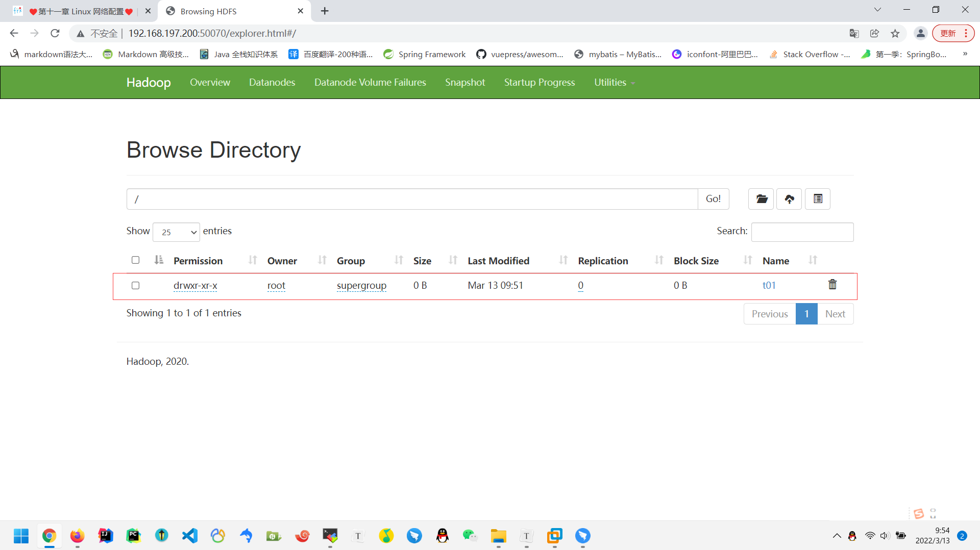The height and width of the screenshot is (550, 980).
Task: Click the Next pagination button
Action: (835, 314)
